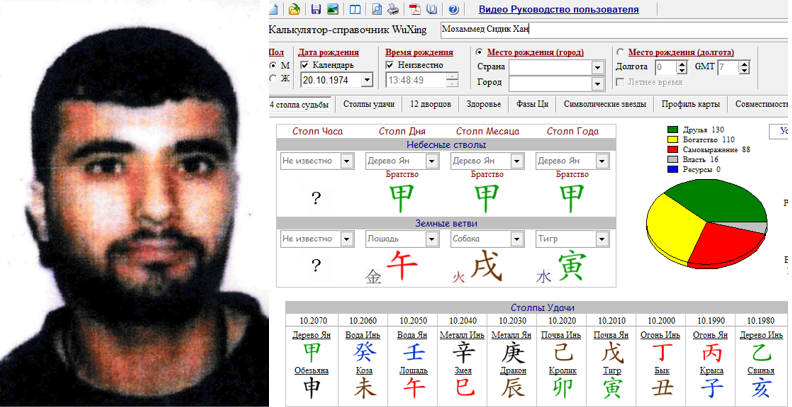Click the Вода Инь link under 10.2060

click(x=363, y=335)
